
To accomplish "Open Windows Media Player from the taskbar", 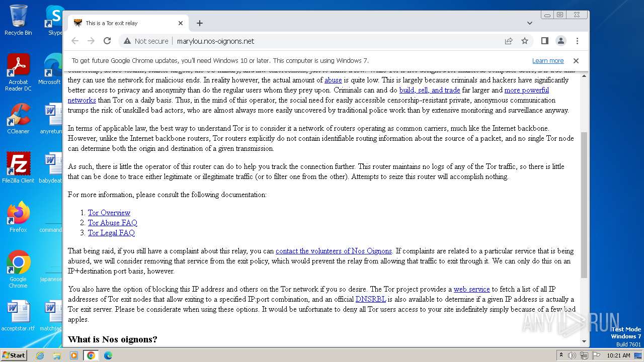I will click(x=74, y=355).
